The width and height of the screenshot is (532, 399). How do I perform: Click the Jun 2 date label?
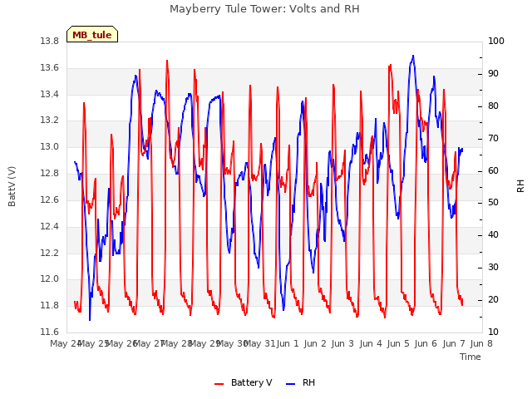(x=315, y=343)
